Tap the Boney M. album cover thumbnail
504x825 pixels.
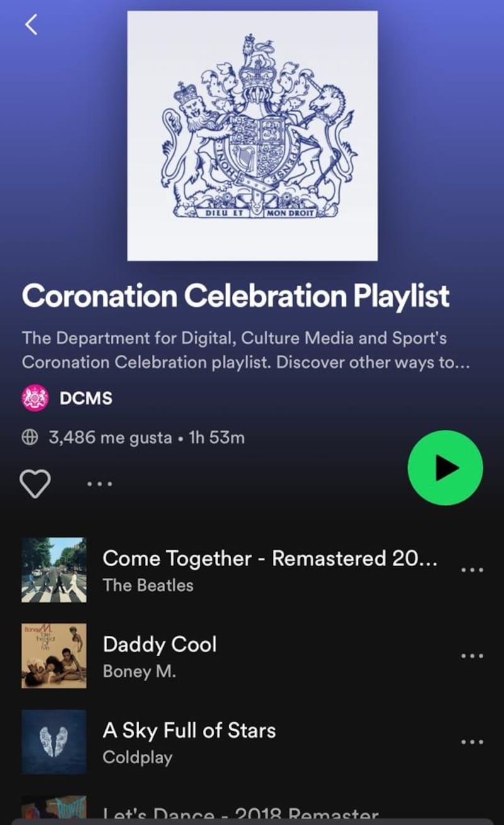pyautogui.click(x=54, y=655)
